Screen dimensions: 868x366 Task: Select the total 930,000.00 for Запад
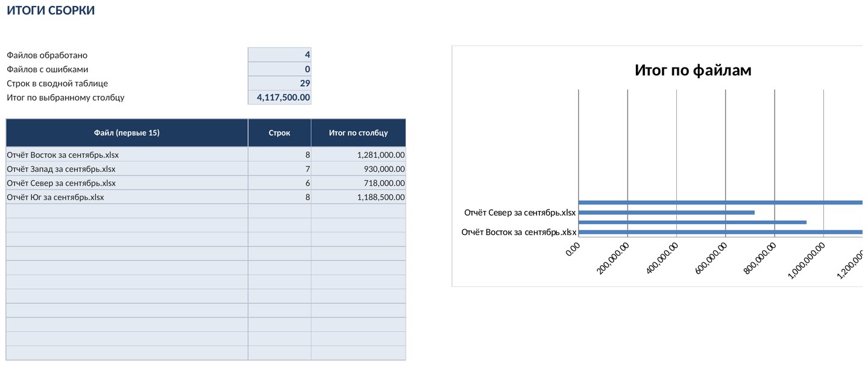pyautogui.click(x=359, y=169)
